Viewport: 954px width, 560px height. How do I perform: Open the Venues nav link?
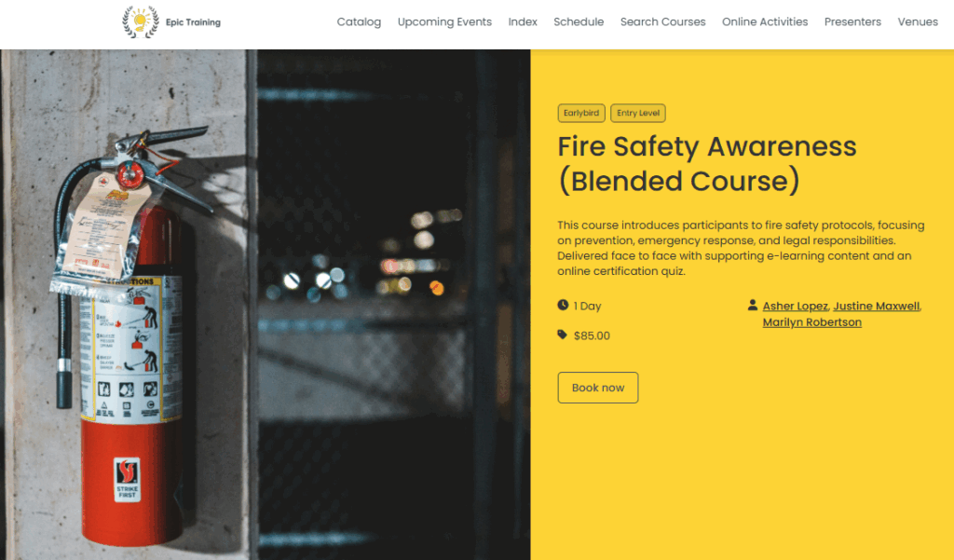point(918,22)
